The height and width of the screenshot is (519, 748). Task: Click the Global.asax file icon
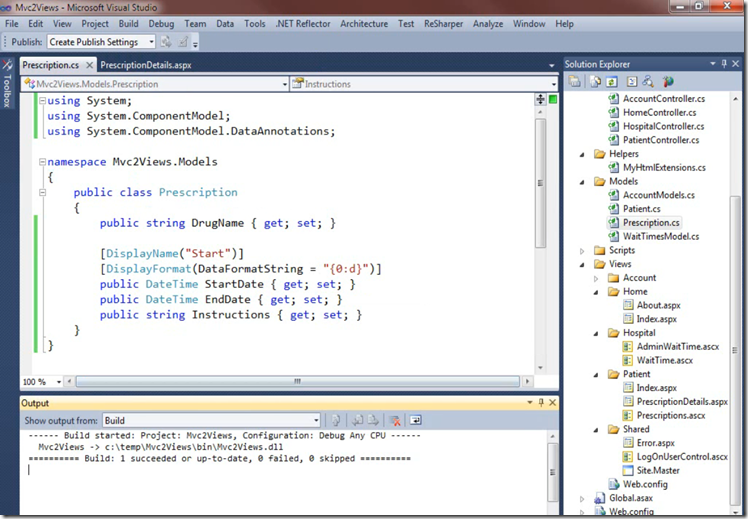(600, 498)
